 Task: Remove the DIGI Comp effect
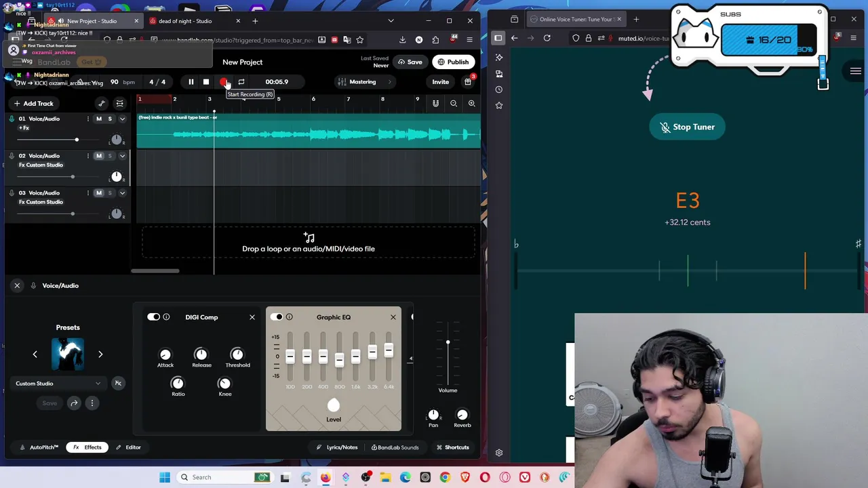click(252, 317)
